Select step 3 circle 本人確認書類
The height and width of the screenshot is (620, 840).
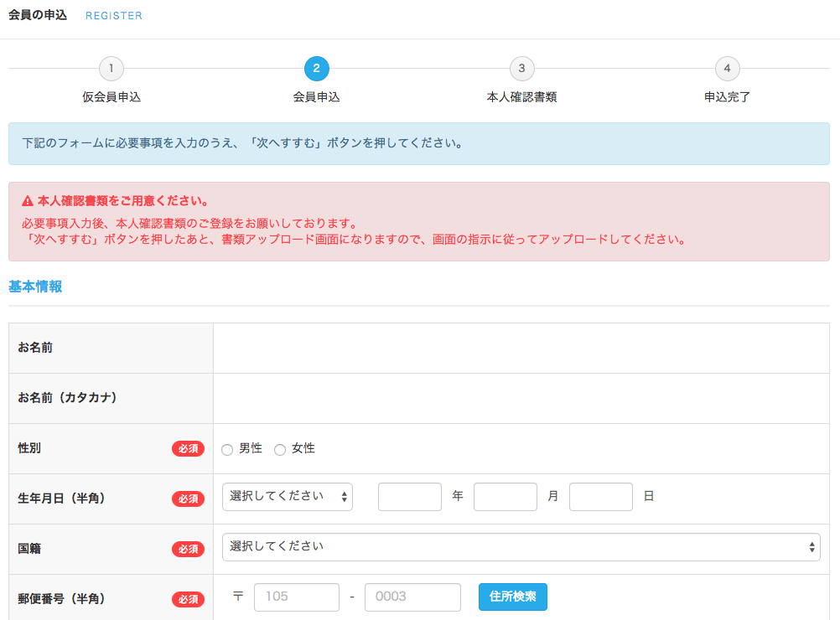click(521, 69)
